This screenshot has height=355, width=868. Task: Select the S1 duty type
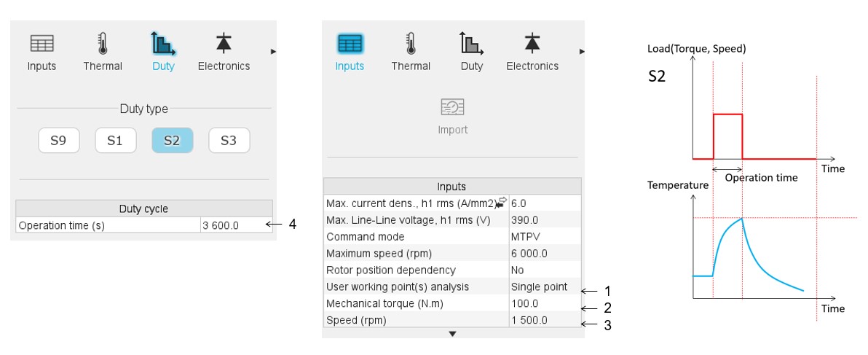click(115, 141)
